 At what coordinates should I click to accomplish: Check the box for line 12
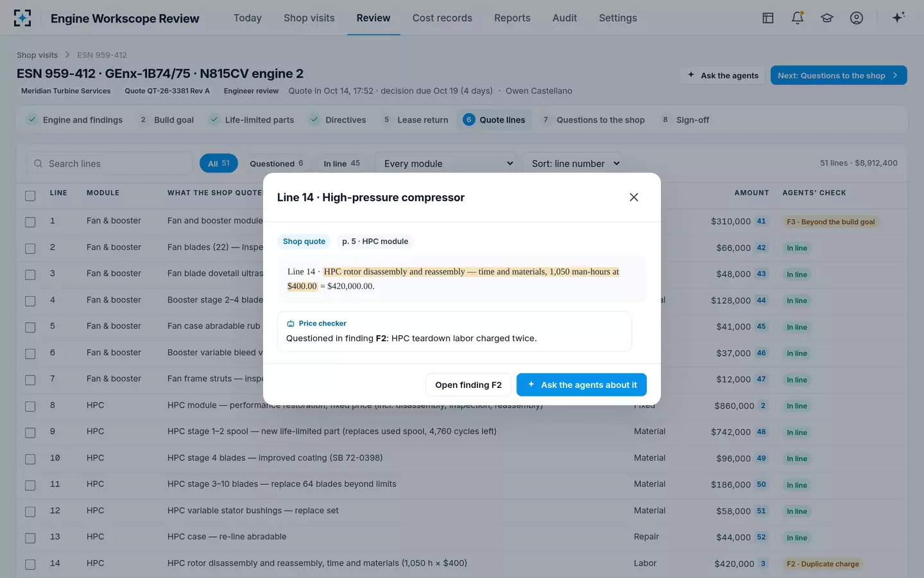[30, 511]
